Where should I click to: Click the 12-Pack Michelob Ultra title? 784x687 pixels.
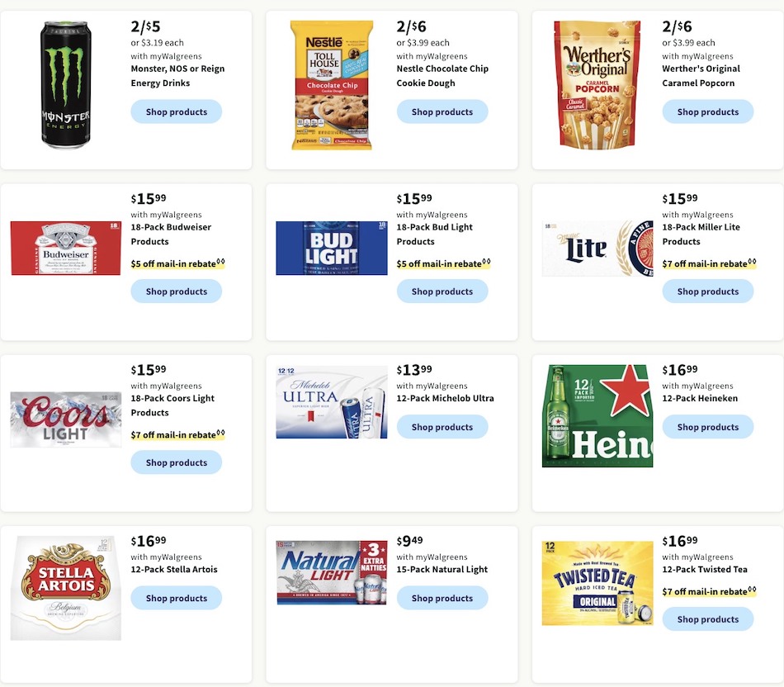coord(445,398)
